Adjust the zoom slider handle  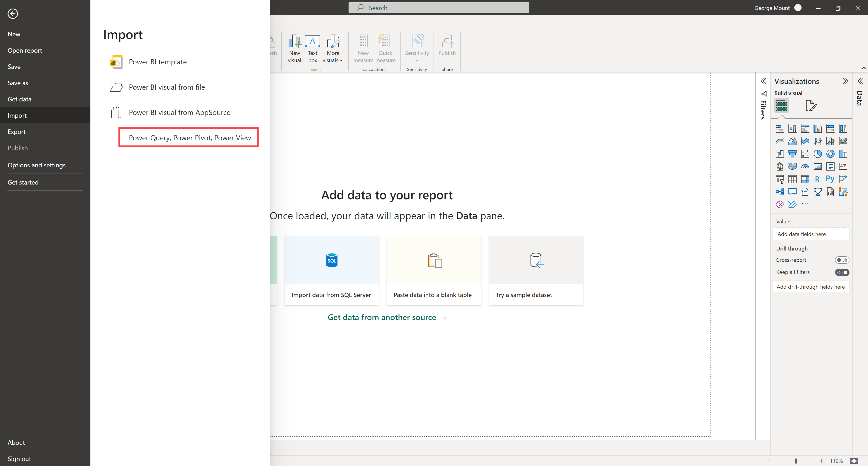[796, 461]
